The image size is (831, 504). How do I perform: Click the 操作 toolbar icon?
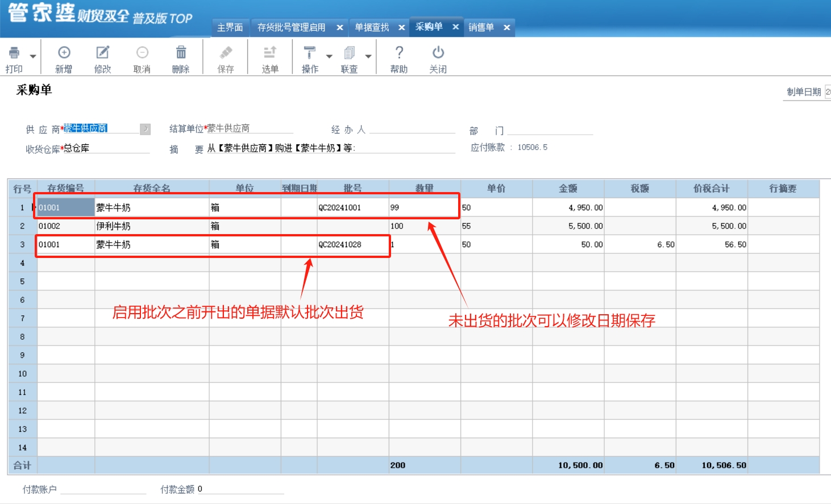point(310,53)
